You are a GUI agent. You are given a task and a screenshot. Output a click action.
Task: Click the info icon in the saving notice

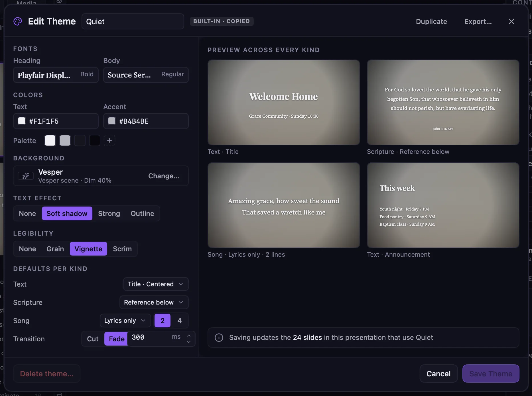219,338
